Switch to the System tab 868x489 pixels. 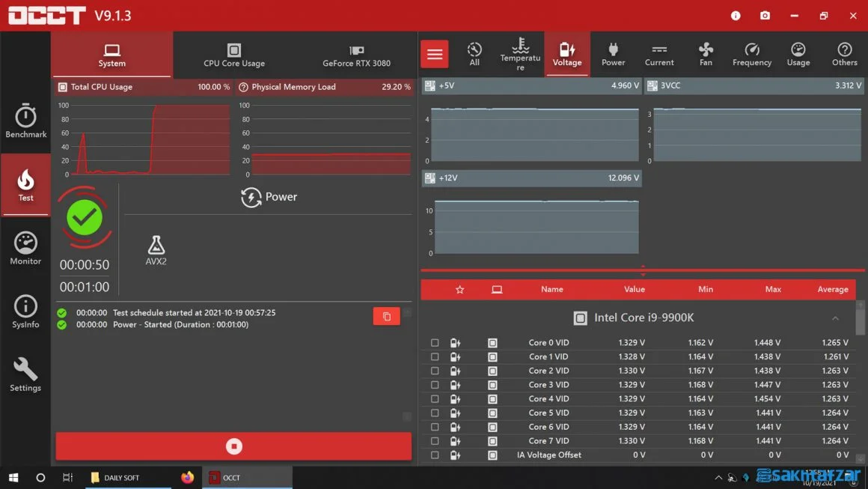point(111,54)
